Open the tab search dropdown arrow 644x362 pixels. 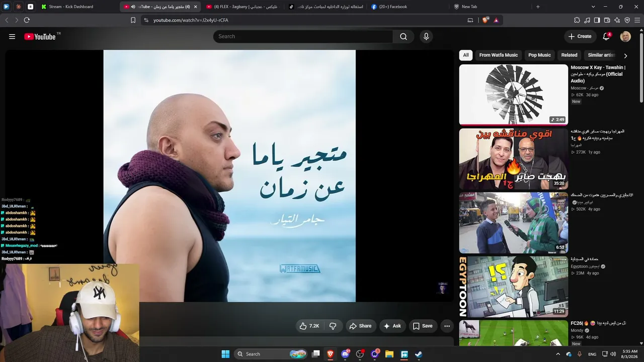593,7
